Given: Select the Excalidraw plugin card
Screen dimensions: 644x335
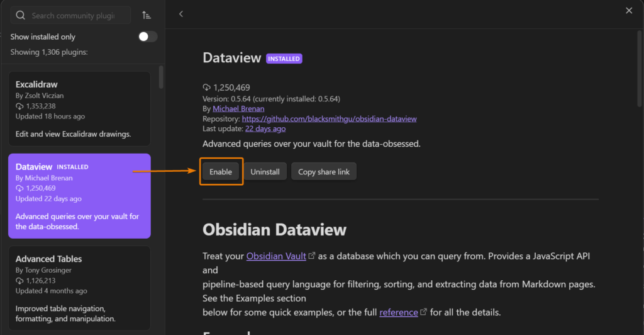Looking at the screenshot, I should click(x=79, y=108).
